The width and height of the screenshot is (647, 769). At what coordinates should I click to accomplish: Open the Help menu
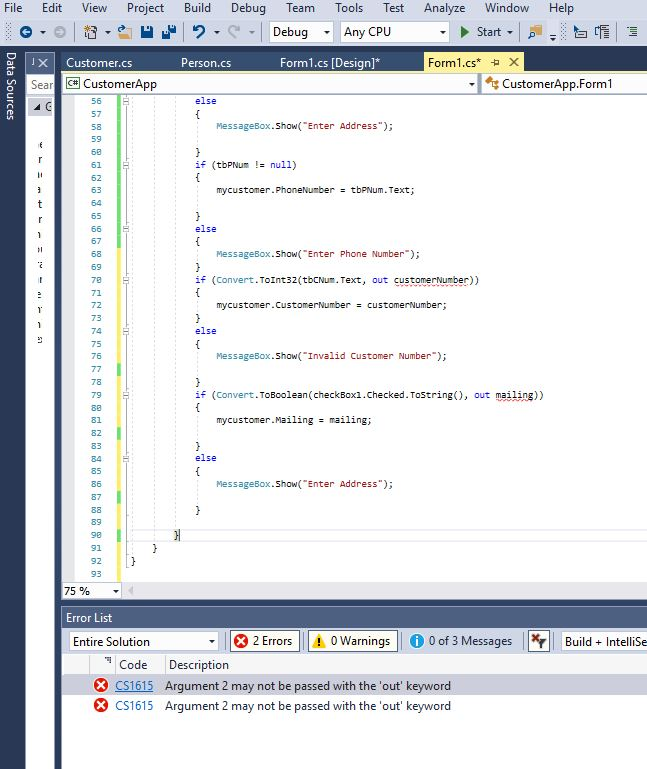click(x=561, y=8)
